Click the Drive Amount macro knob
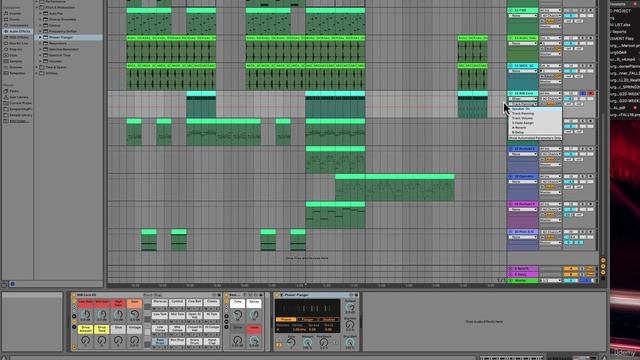The height and width of the screenshot is (360, 640). coord(85,340)
